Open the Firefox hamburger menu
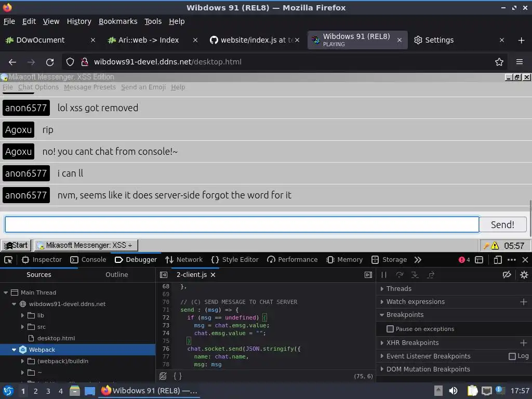This screenshot has width=532, height=399. click(520, 62)
